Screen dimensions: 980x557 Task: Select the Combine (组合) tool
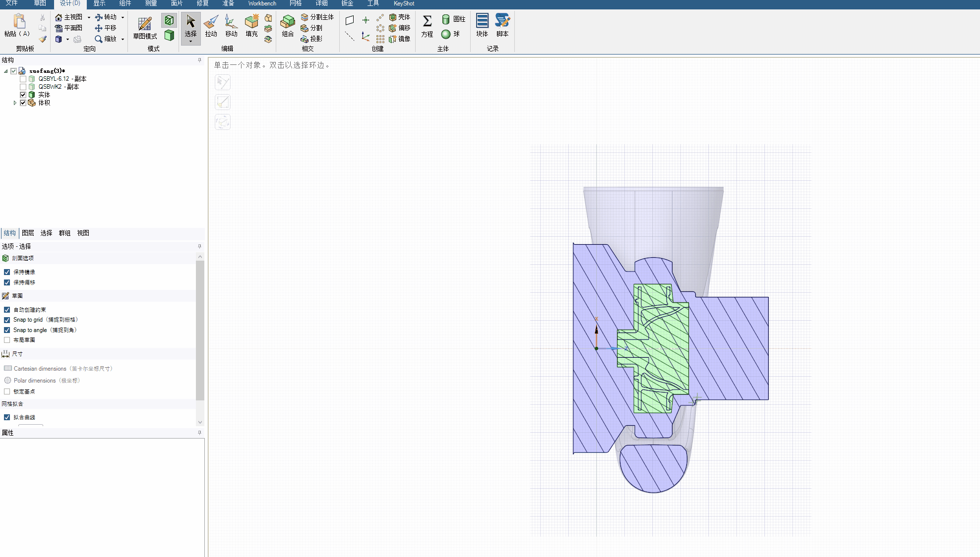pos(288,26)
